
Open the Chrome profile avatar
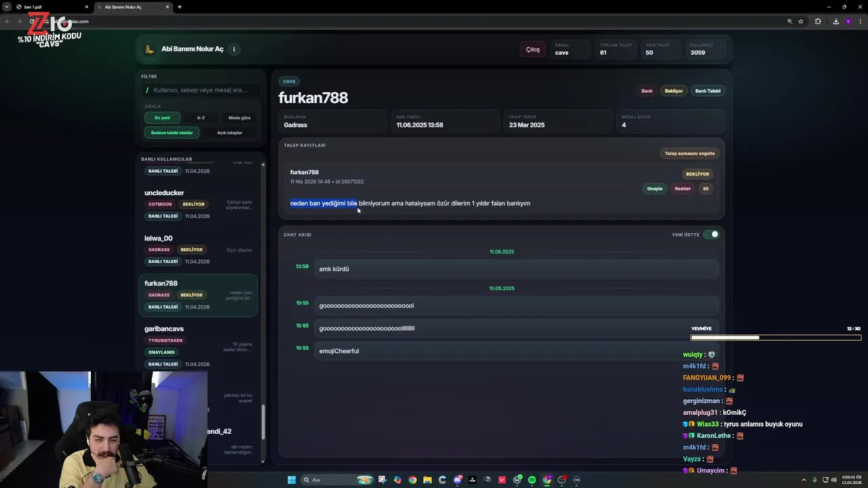(x=848, y=21)
